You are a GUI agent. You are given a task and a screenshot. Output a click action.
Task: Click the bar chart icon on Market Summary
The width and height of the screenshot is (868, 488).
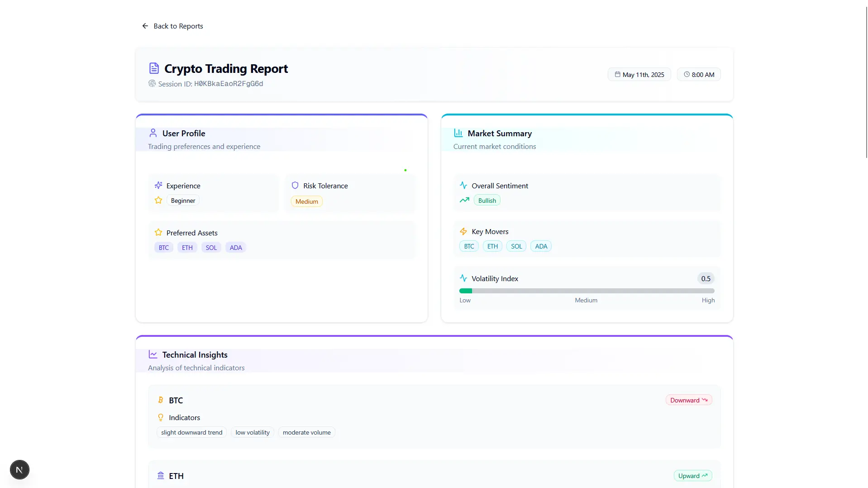click(458, 133)
